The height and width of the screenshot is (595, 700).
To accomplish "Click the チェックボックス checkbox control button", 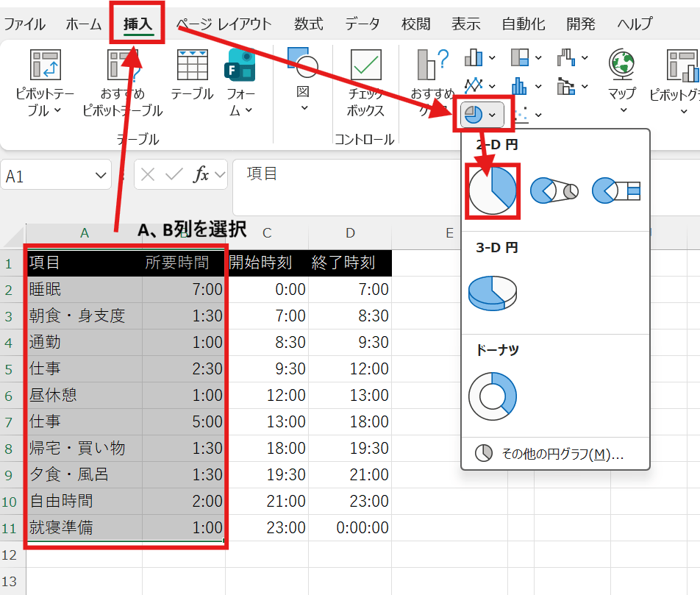I will click(365, 82).
